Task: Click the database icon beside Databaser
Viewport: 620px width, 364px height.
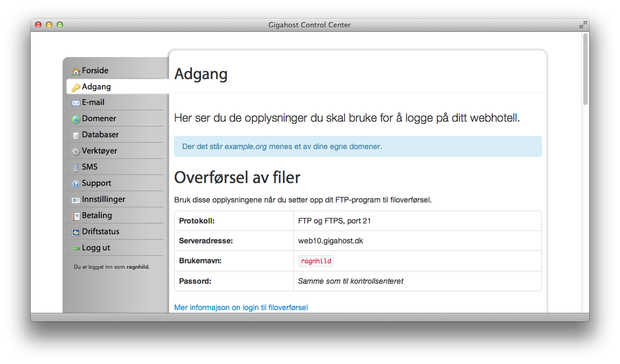Action: 76,135
